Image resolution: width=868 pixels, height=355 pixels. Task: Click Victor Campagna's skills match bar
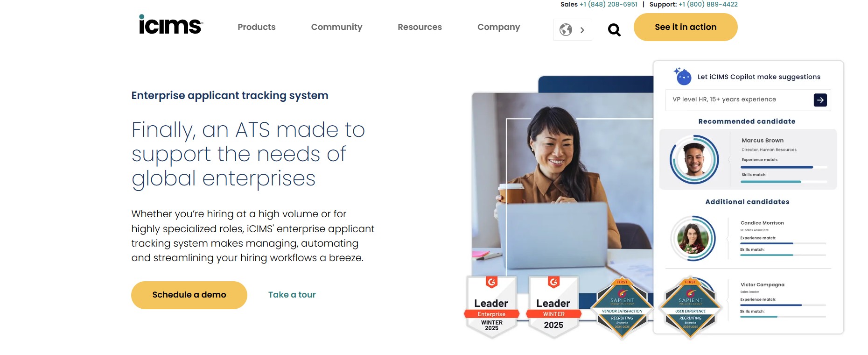tap(783, 317)
